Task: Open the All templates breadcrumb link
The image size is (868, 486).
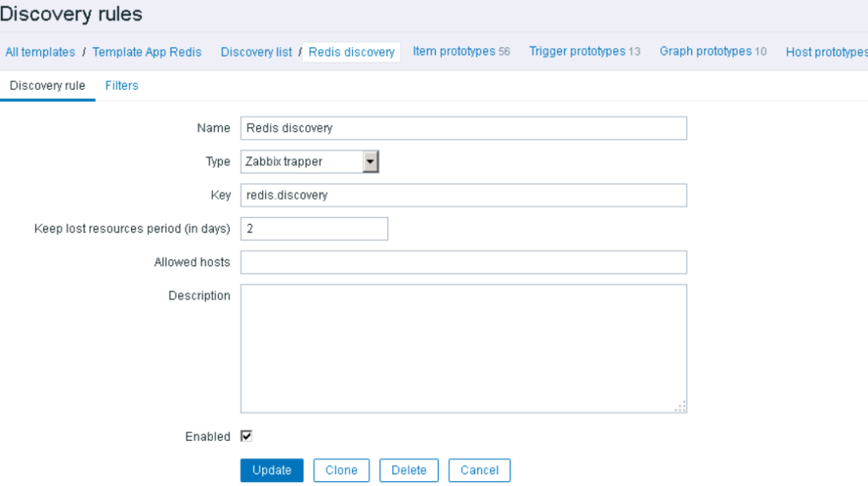Action: [40, 52]
